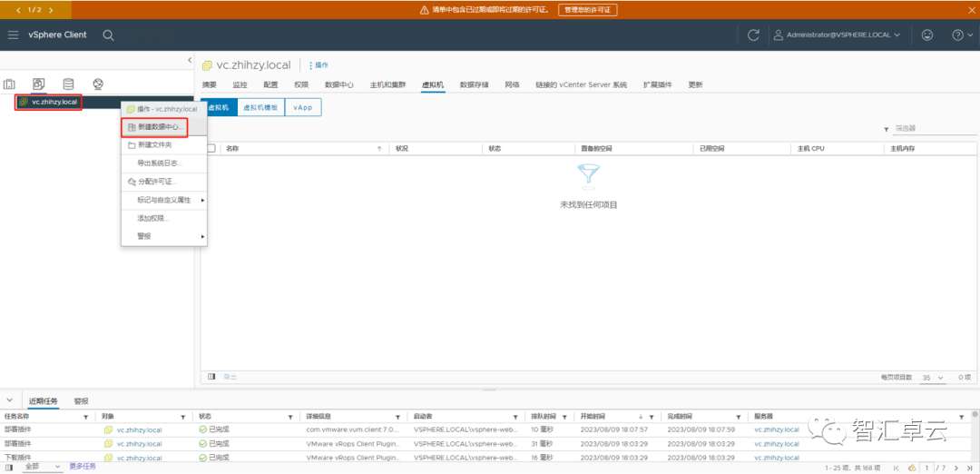Open the hamburger navigation menu

click(x=13, y=35)
